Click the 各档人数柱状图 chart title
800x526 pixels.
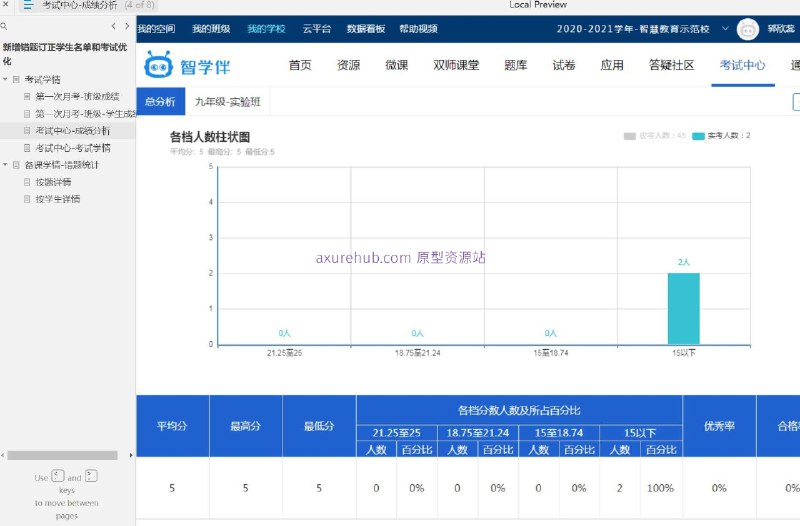[210, 137]
